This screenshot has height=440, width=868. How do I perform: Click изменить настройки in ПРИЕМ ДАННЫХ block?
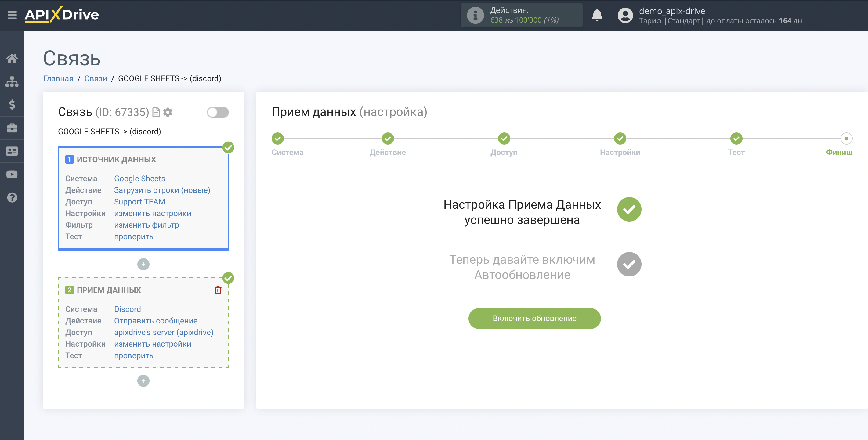(153, 344)
